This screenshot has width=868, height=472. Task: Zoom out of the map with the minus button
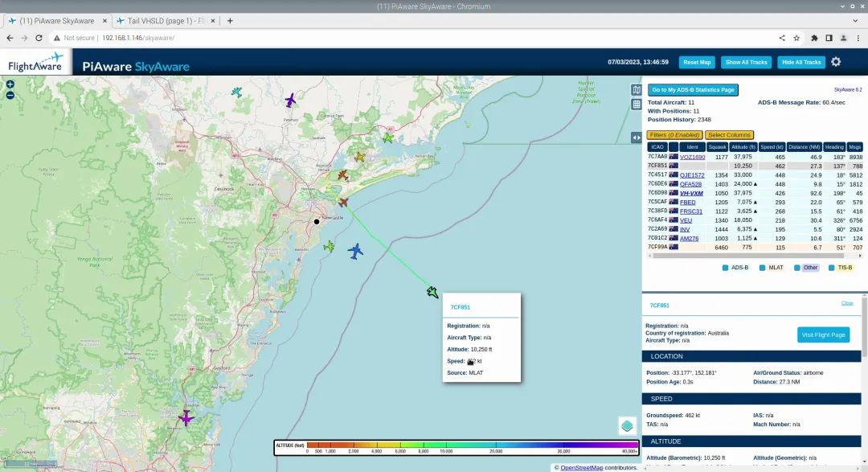pyautogui.click(x=10, y=96)
